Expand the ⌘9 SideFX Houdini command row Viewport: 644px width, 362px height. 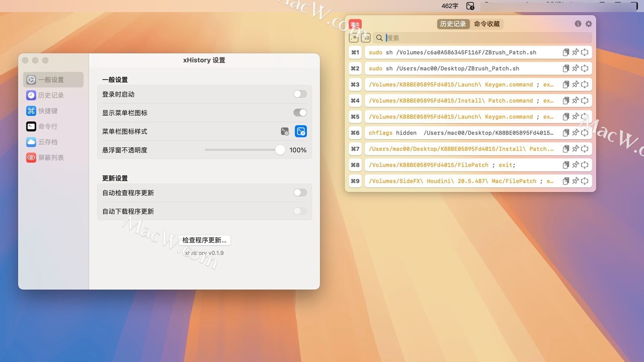[584, 181]
